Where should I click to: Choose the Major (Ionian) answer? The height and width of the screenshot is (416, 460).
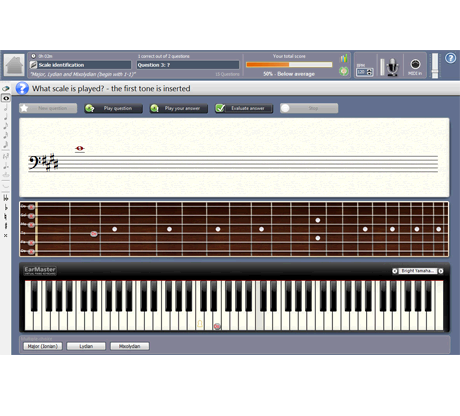[43, 346]
